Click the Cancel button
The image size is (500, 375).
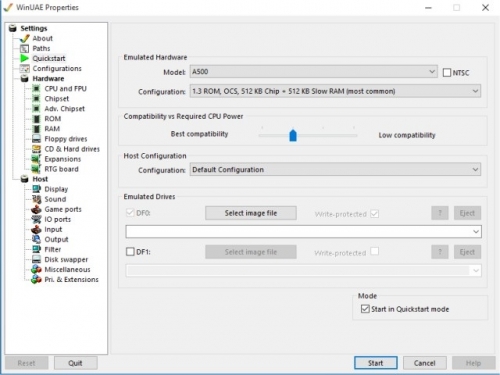point(425,363)
